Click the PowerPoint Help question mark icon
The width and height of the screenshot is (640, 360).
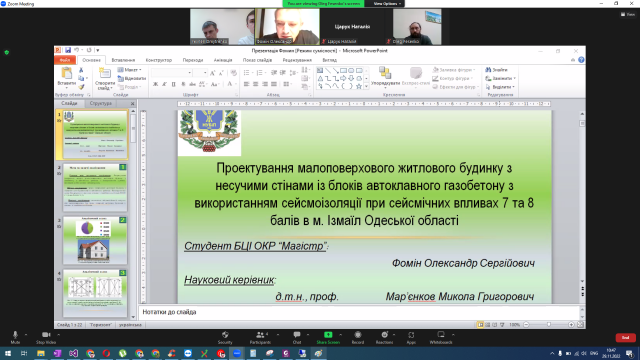click(581, 60)
